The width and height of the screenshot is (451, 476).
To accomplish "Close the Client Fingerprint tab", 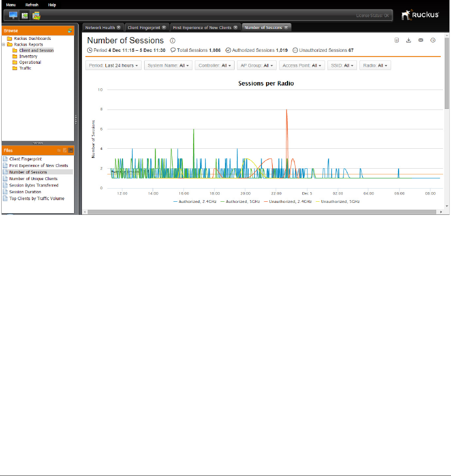I will point(164,27).
